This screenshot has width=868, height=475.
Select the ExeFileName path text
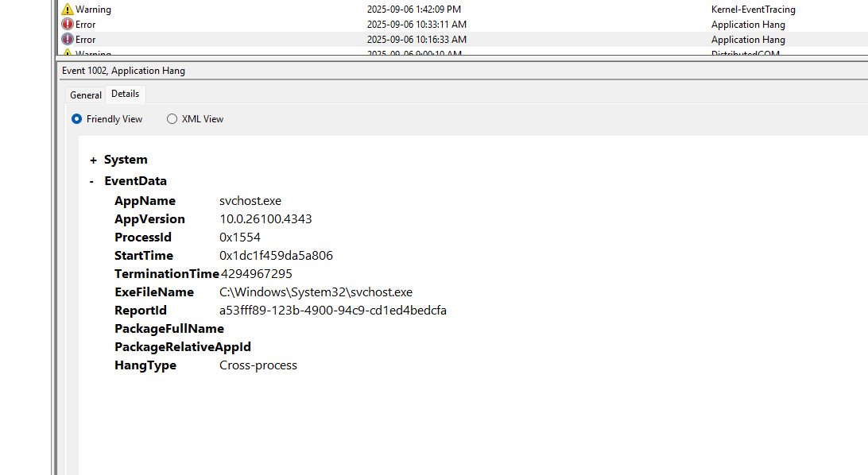[x=316, y=292]
